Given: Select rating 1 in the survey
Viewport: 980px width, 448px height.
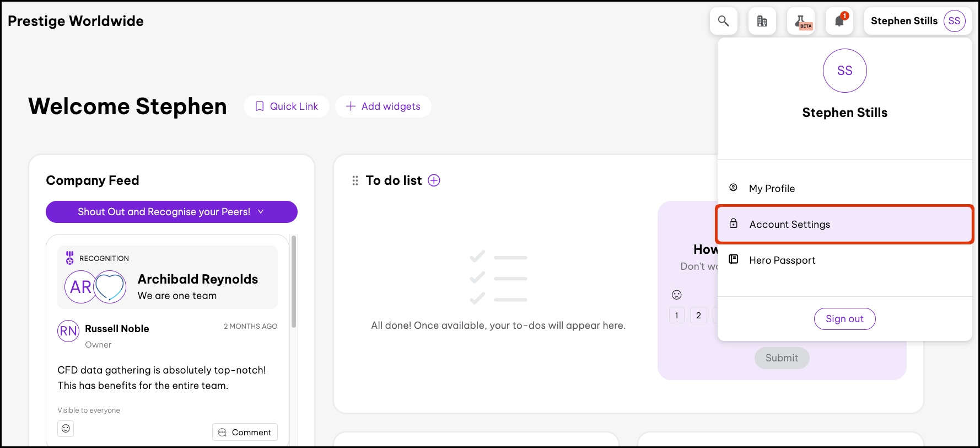Looking at the screenshot, I should tap(676, 316).
